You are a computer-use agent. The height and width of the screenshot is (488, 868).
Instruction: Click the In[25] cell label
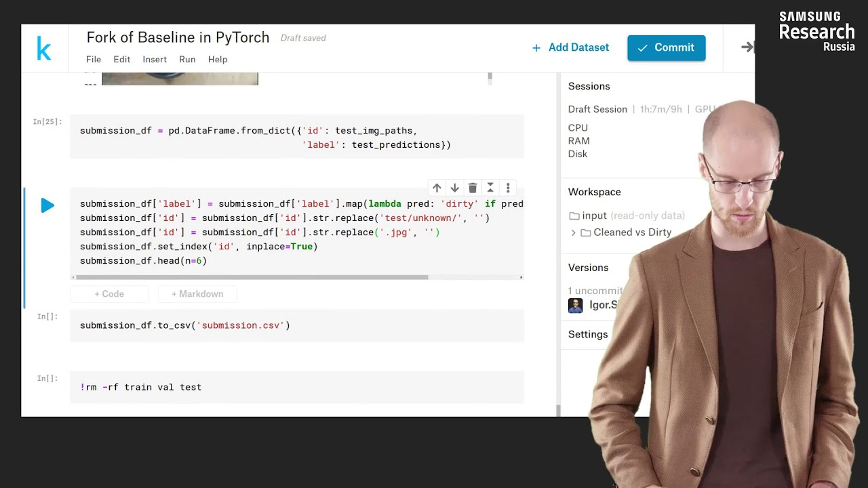pos(47,122)
